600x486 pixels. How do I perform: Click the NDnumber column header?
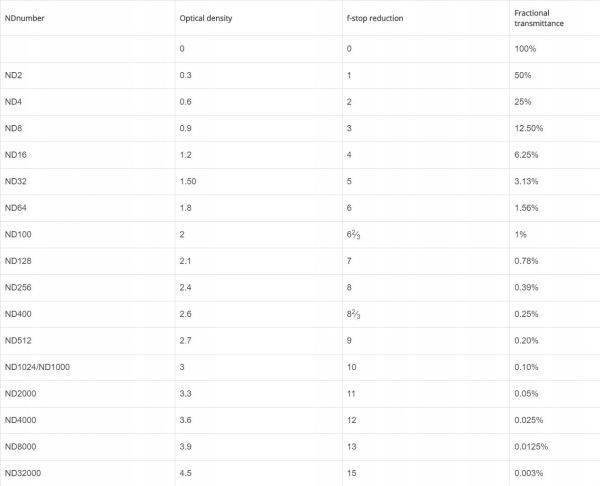24,18
